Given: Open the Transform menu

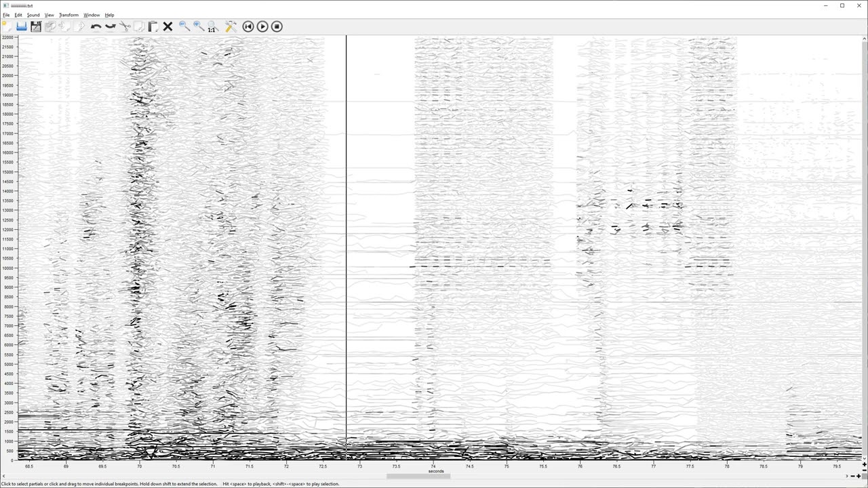Looking at the screenshot, I should (x=68, y=15).
